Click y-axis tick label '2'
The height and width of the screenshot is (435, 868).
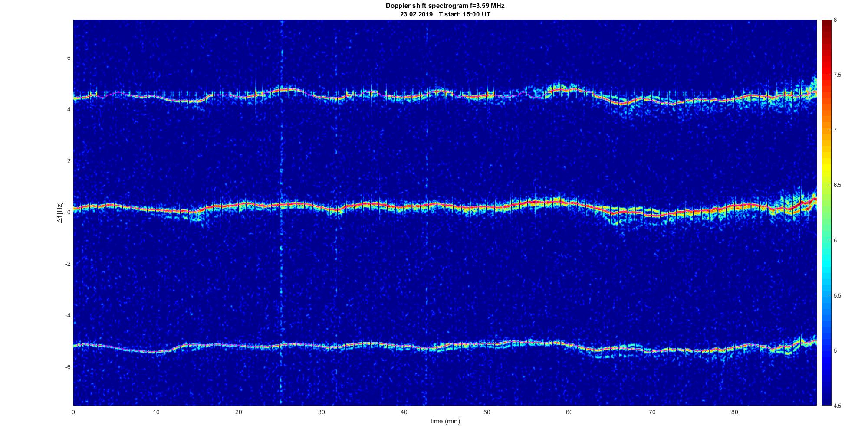tap(69, 161)
